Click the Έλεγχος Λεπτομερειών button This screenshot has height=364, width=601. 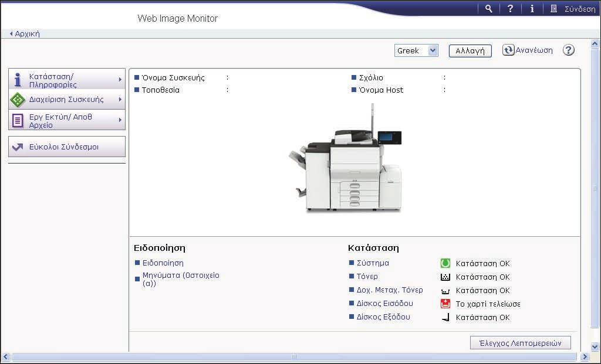pyautogui.click(x=521, y=343)
